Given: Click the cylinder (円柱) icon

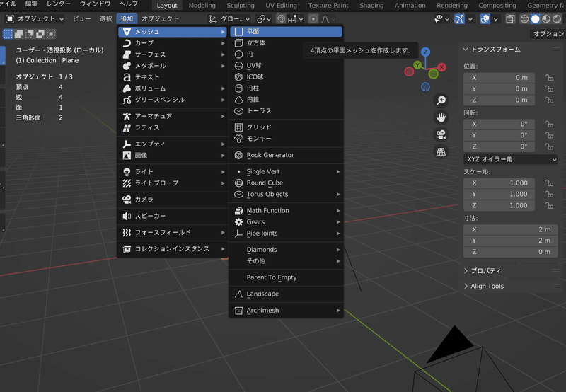Looking at the screenshot, I should coord(238,88).
